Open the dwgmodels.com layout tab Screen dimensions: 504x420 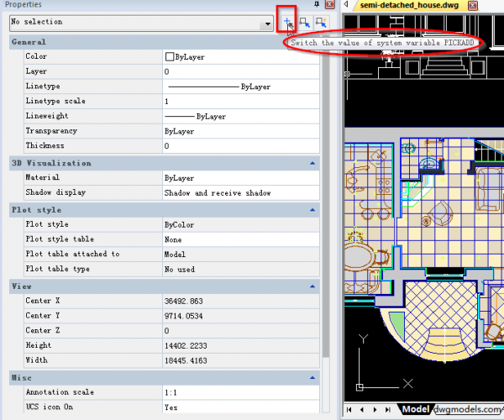[x=468, y=409]
